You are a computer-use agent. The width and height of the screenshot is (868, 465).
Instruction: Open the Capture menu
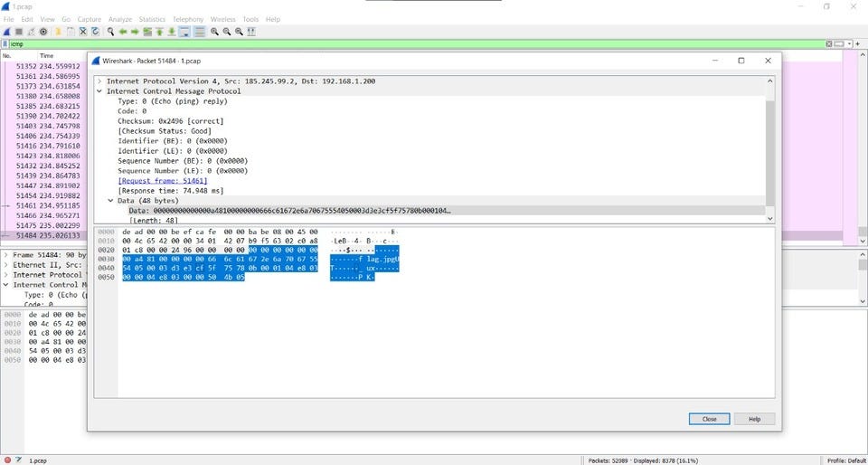pyautogui.click(x=90, y=19)
